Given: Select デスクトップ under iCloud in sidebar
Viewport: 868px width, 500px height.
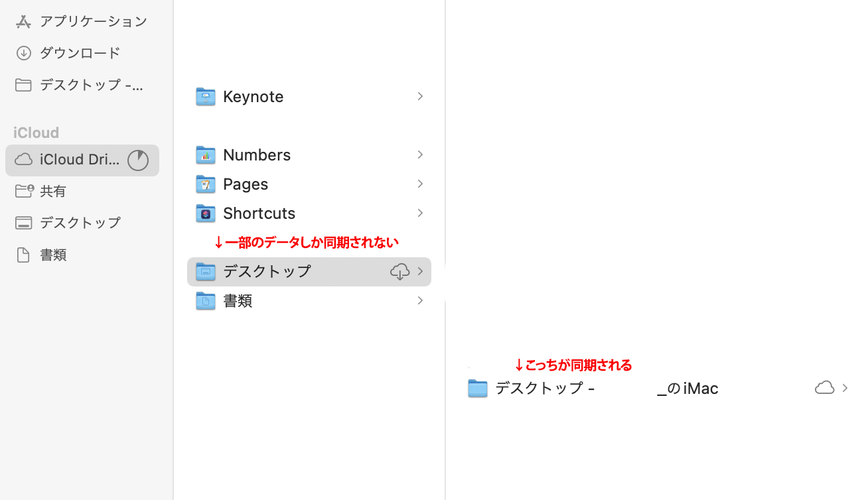Looking at the screenshot, I should point(80,223).
